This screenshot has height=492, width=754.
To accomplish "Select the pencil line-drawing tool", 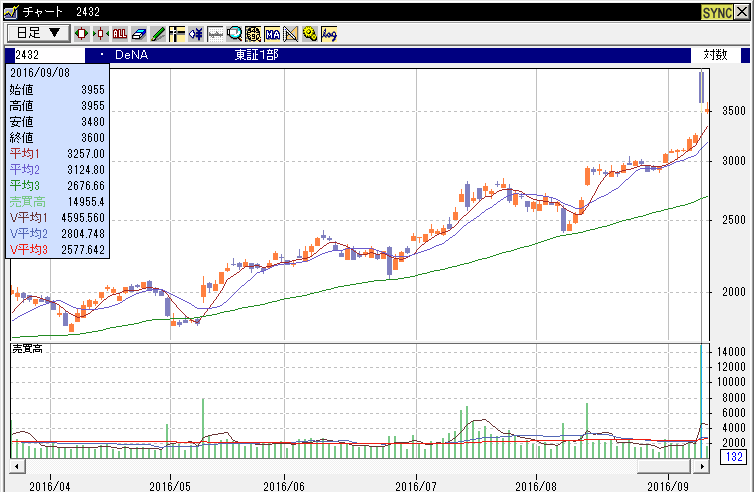I will pos(158,33).
